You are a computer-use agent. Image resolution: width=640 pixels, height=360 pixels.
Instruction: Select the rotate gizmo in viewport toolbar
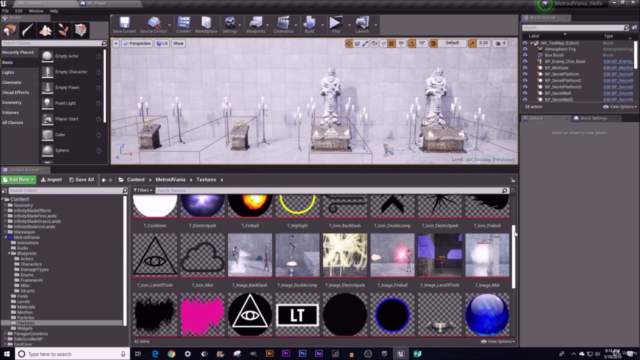coord(357,43)
